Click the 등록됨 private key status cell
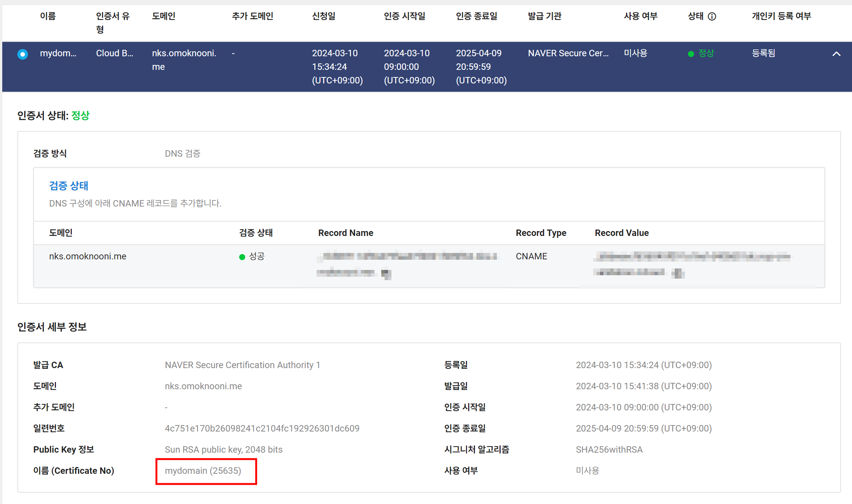The height and width of the screenshot is (504, 852). [x=764, y=53]
